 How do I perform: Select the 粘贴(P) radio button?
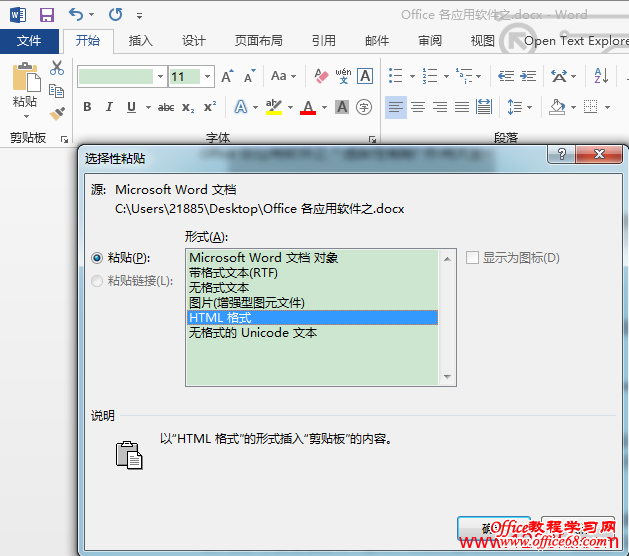(97, 258)
